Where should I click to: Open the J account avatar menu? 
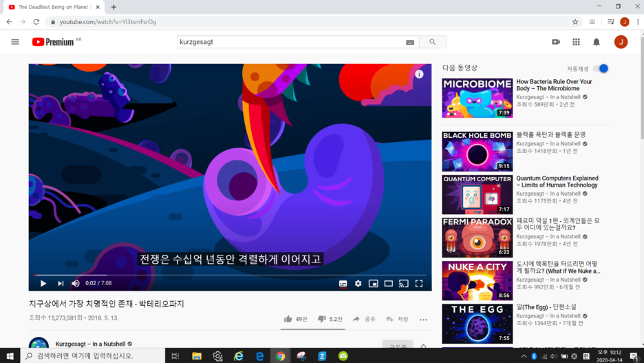click(621, 42)
